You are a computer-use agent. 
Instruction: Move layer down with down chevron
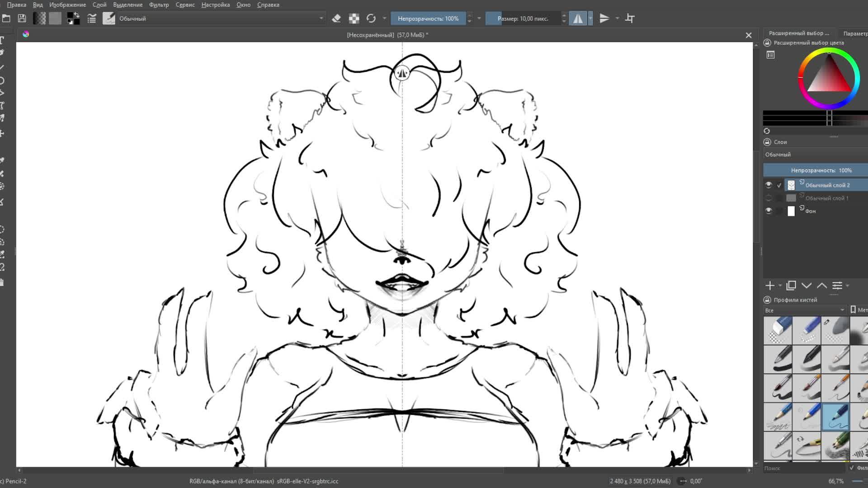click(x=807, y=286)
